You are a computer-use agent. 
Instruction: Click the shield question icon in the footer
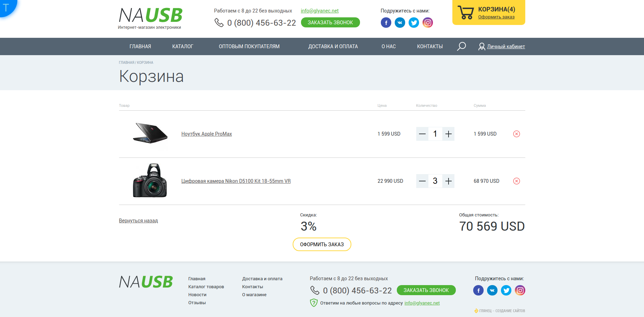click(x=313, y=303)
